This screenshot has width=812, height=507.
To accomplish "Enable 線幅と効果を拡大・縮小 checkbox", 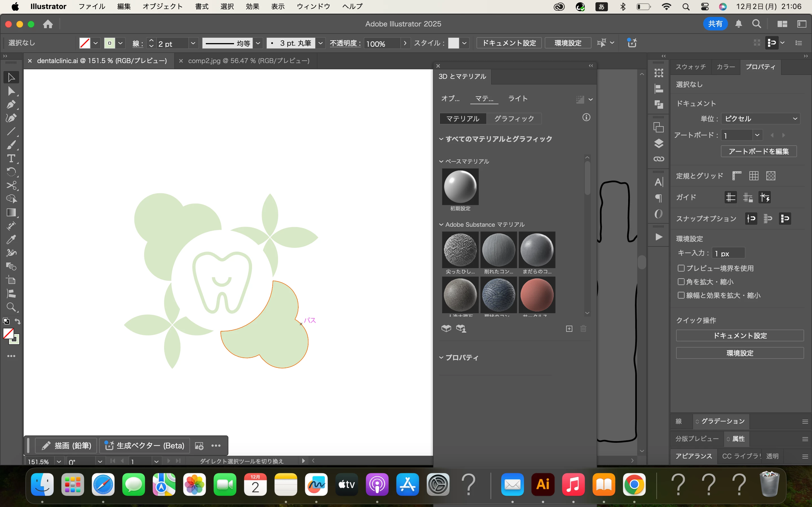I will pos(681,295).
